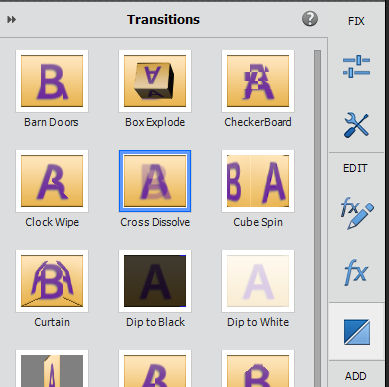Select the Clock Wipe transition

pos(52,181)
